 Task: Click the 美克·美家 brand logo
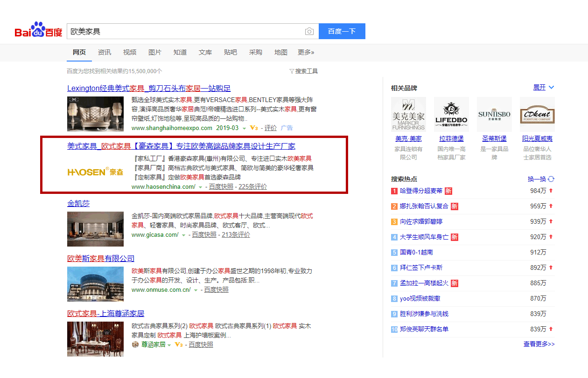(x=408, y=115)
